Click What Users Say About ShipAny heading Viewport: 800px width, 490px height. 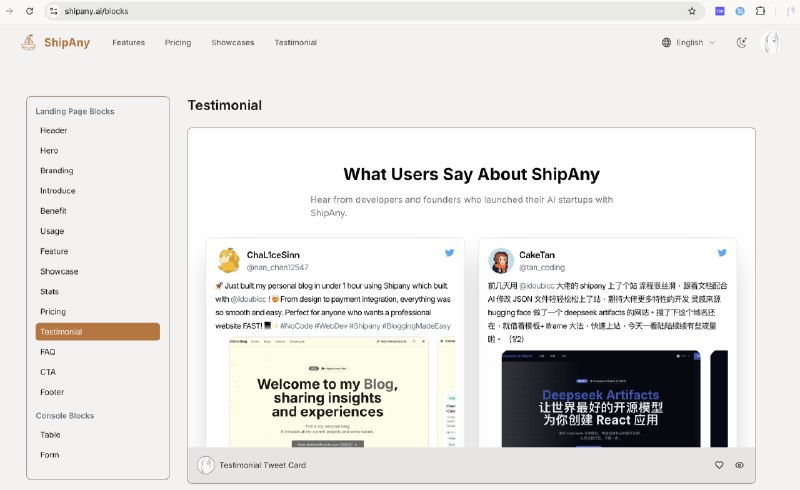click(x=471, y=174)
